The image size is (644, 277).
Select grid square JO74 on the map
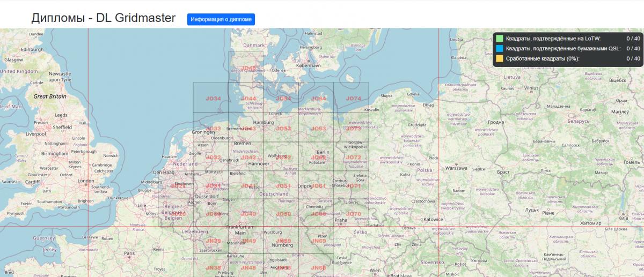[353, 99]
